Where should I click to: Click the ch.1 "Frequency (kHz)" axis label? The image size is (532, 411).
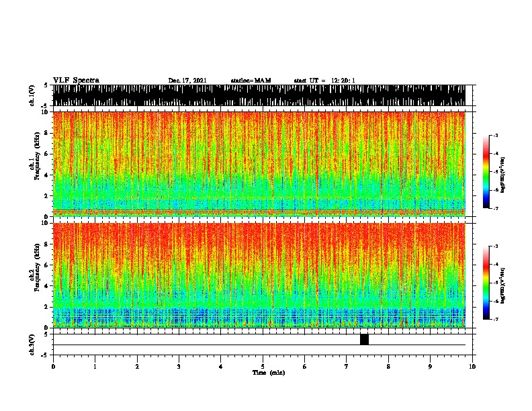point(37,156)
